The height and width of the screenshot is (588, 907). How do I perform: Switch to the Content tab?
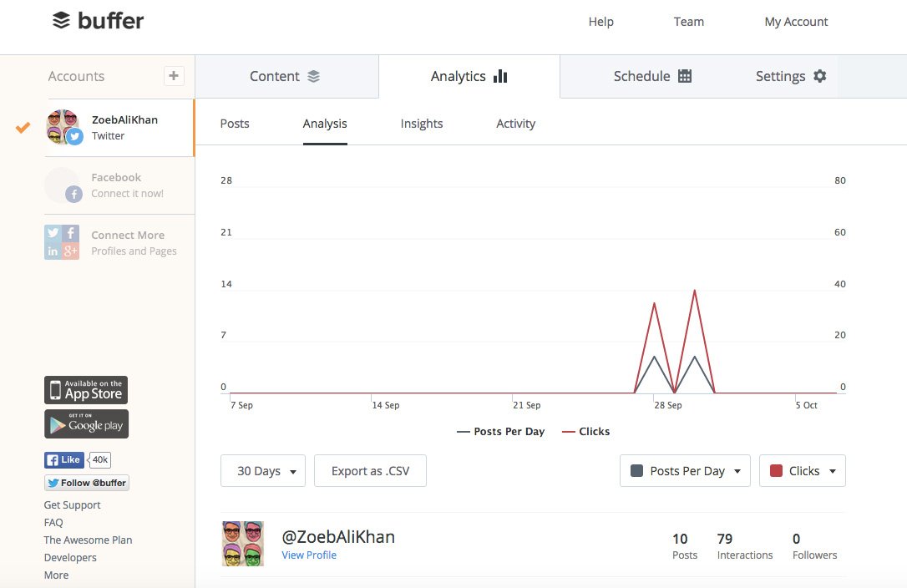287,76
